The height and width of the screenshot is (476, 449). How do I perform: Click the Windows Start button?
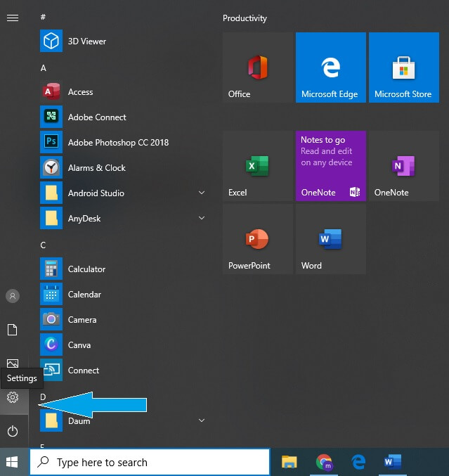click(x=12, y=462)
